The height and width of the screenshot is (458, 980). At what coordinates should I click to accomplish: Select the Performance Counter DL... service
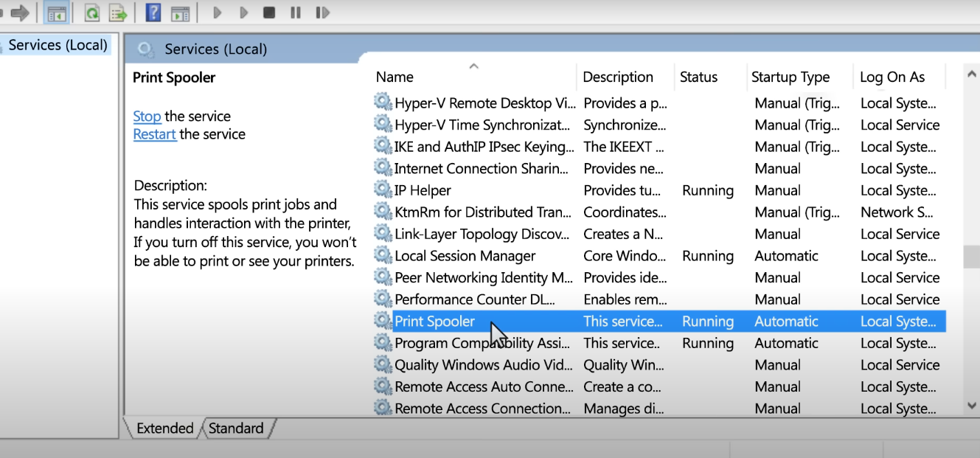click(475, 299)
